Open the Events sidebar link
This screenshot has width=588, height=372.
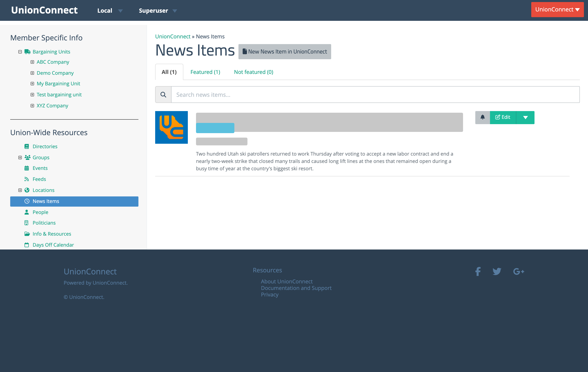coord(40,168)
